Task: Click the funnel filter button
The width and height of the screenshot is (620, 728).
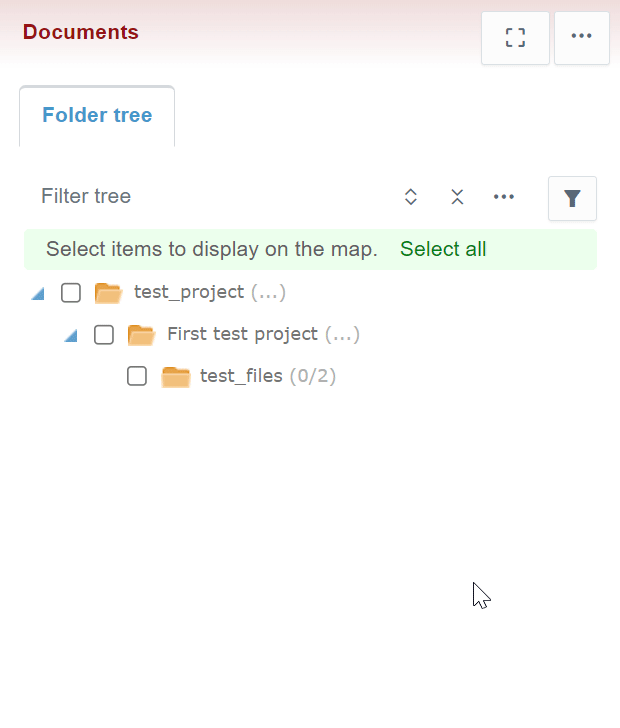Action: click(572, 198)
